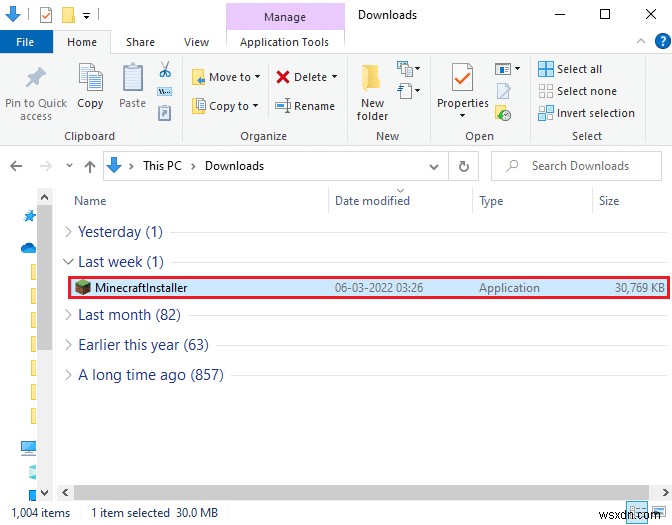This screenshot has height=525, width=672.
Task: Expand the Earlier this year (63) group
Action: pyautogui.click(x=68, y=345)
